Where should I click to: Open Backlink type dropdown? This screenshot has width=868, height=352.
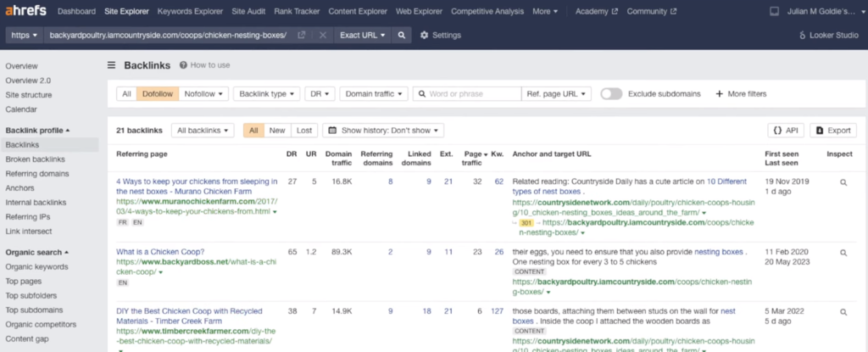266,93
